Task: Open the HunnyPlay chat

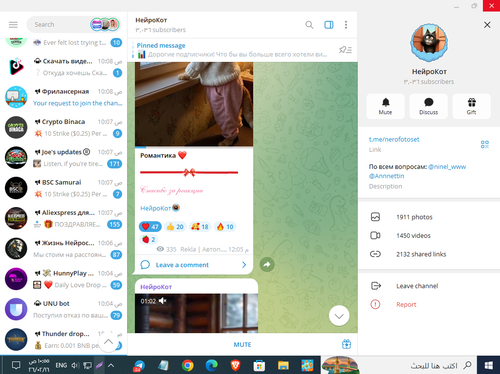Action: [x=63, y=279]
